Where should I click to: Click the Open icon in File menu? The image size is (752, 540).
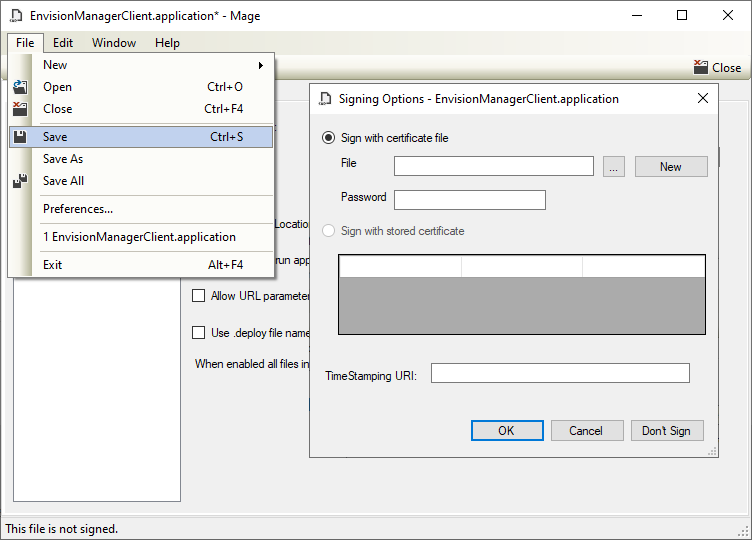click(20, 87)
